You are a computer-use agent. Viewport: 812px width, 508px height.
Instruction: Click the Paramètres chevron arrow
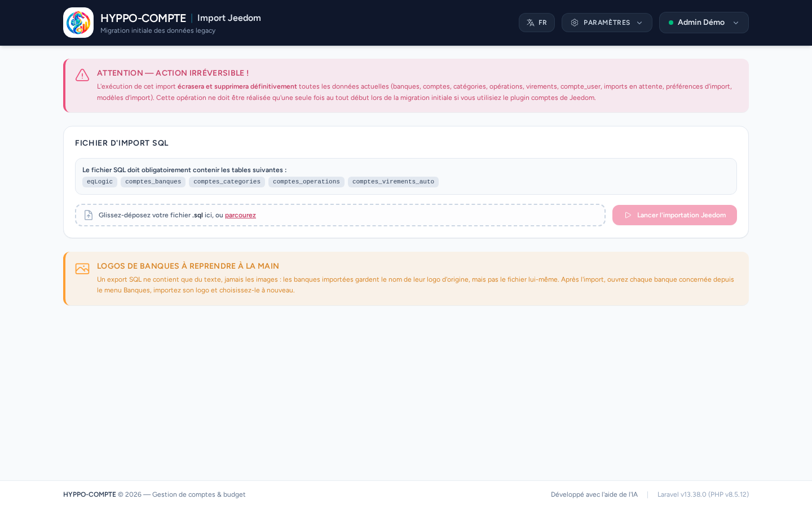pyautogui.click(x=639, y=23)
